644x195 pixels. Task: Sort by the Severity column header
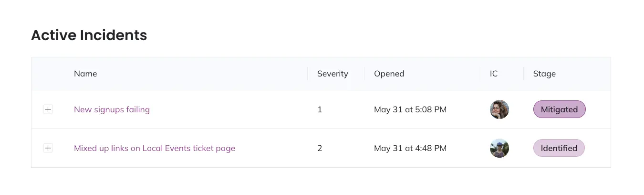point(332,74)
